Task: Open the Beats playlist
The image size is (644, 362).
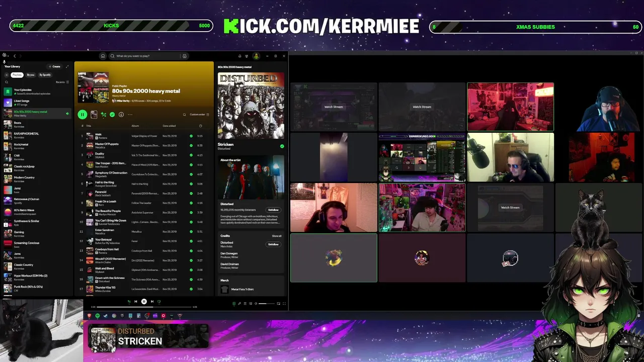Action: pos(36,124)
